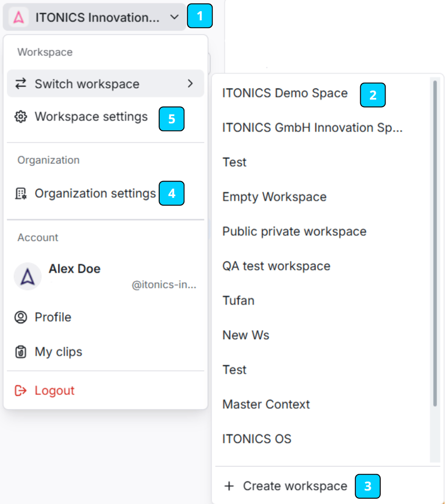Click the switch arrows icon beside Switch workspace
The height and width of the screenshot is (504, 445).
[x=21, y=84]
